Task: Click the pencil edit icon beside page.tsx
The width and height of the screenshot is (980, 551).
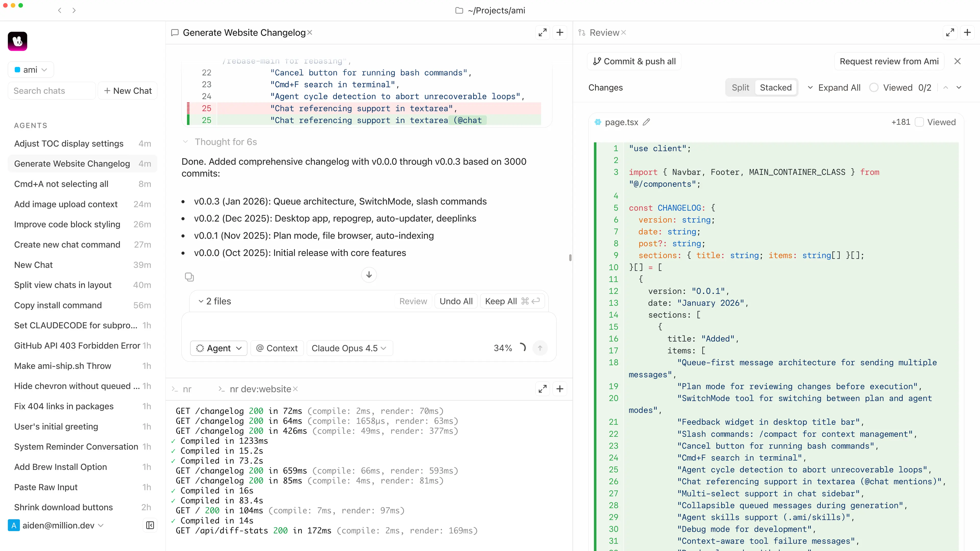Action: 646,122
